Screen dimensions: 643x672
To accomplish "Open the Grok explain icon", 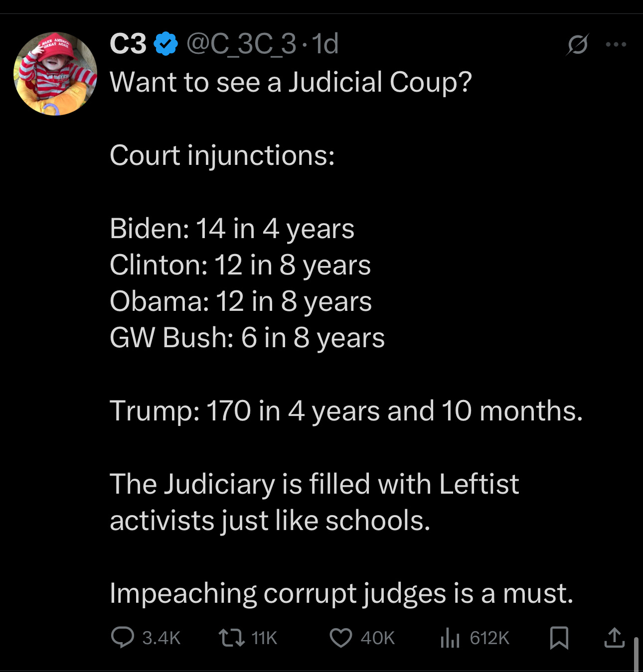I will point(578,45).
